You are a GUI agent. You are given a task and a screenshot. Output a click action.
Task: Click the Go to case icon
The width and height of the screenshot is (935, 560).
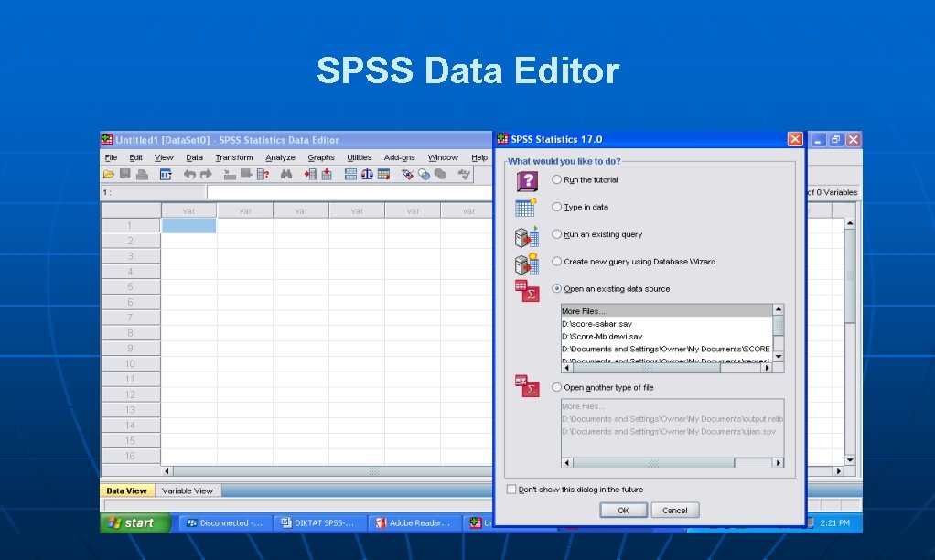point(230,174)
